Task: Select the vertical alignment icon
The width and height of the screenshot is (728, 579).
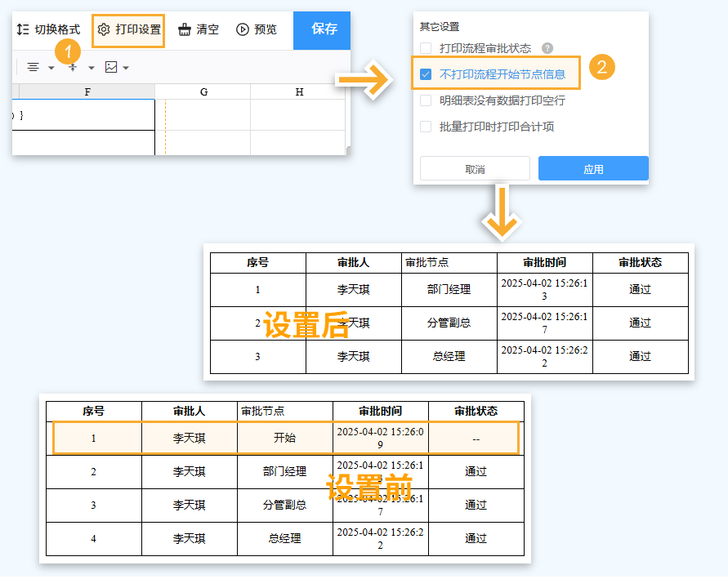Action: click(x=73, y=67)
